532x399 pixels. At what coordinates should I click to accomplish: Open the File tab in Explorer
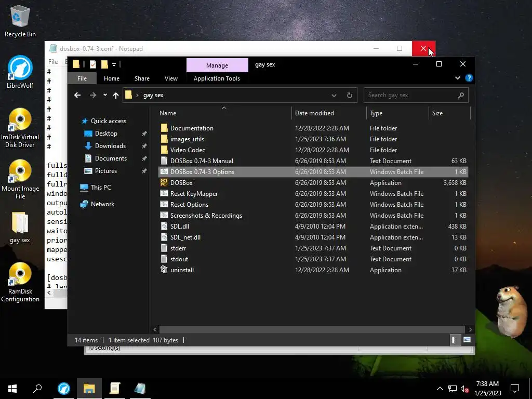(x=82, y=78)
